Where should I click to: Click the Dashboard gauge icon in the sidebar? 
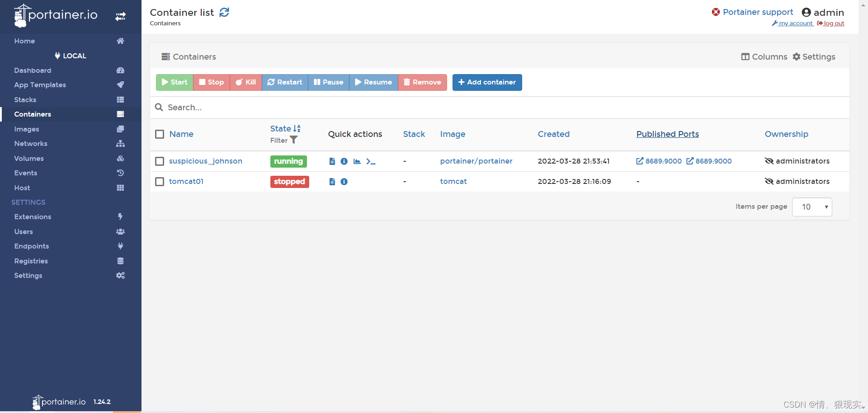(x=120, y=70)
